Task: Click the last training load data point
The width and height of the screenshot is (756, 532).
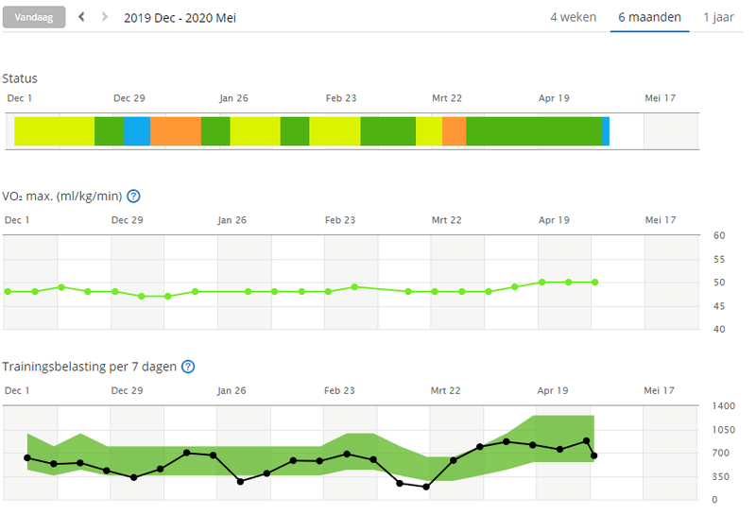Action: tap(593, 455)
